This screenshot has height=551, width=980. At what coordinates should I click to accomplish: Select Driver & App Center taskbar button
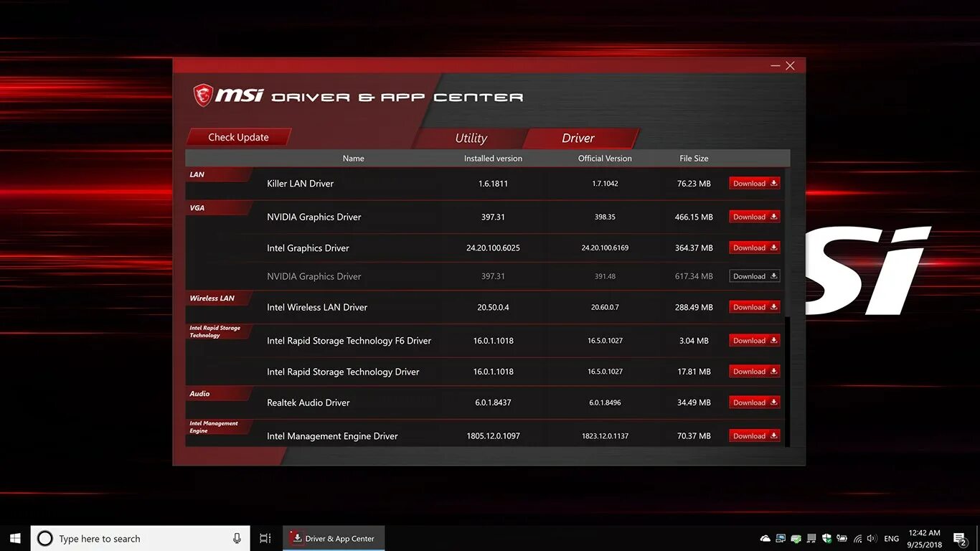click(x=334, y=538)
